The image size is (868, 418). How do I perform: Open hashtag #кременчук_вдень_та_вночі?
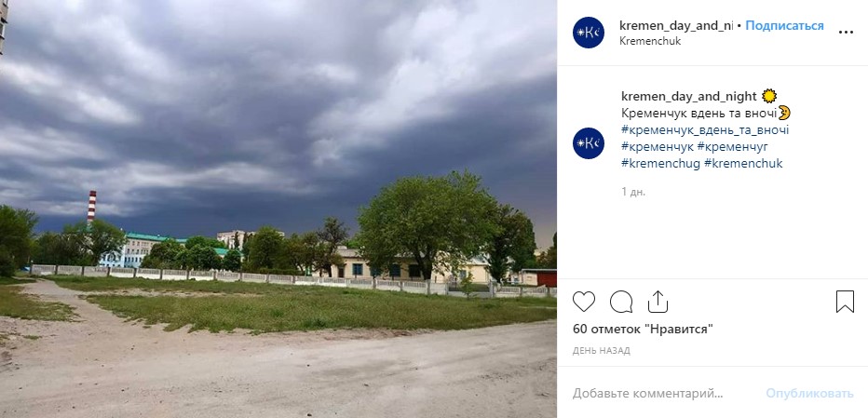tap(705, 130)
